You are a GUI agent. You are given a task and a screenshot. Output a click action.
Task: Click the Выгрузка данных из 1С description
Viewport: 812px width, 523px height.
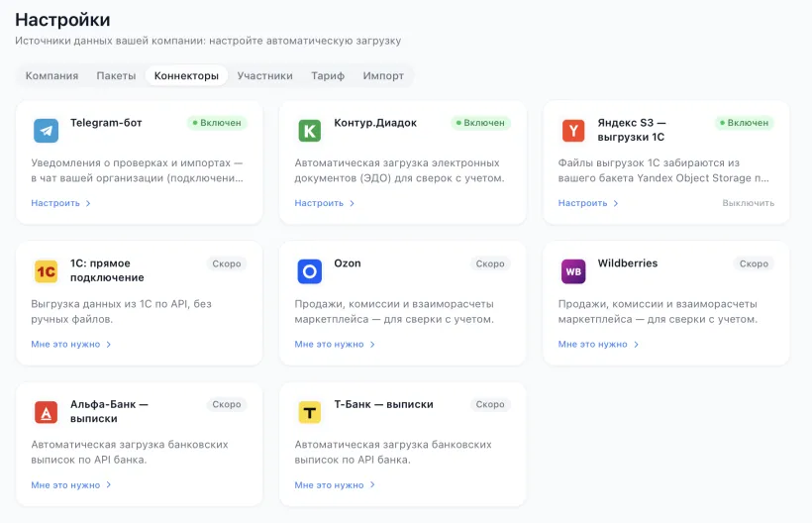pyautogui.click(x=121, y=311)
